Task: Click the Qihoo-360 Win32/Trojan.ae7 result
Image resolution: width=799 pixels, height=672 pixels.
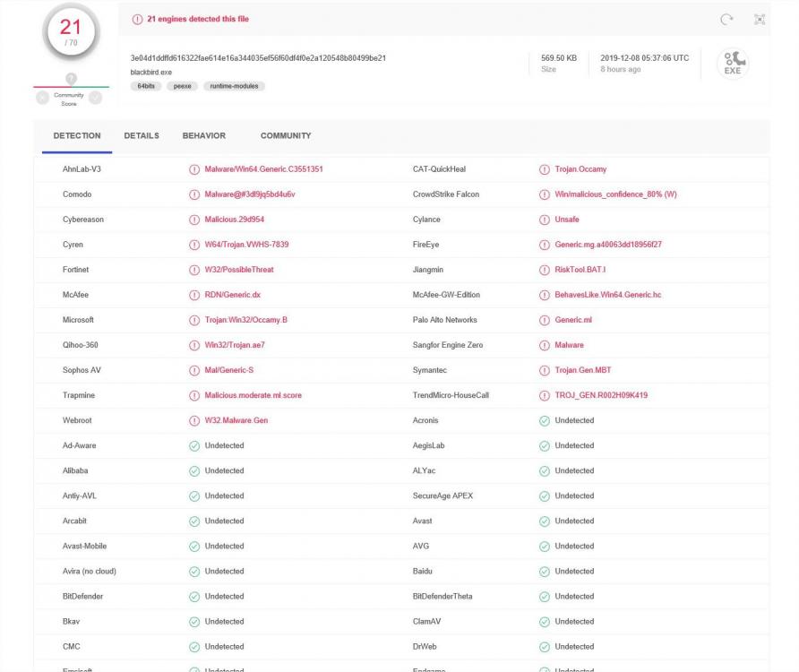Action: pyautogui.click(x=235, y=345)
